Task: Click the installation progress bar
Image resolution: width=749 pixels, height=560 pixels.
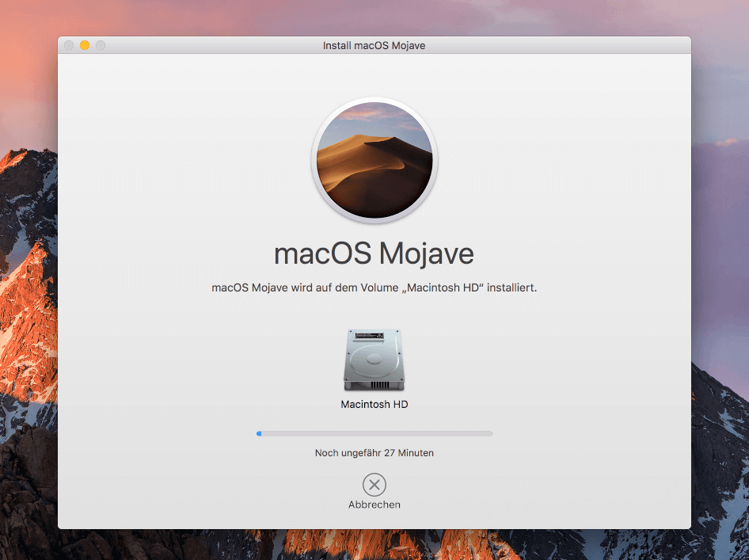Action: [374, 434]
